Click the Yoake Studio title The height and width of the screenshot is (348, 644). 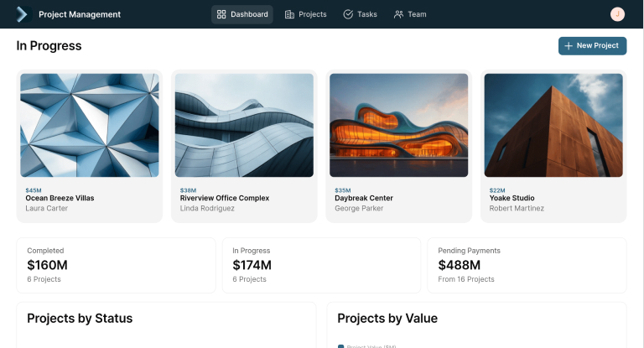tap(512, 198)
